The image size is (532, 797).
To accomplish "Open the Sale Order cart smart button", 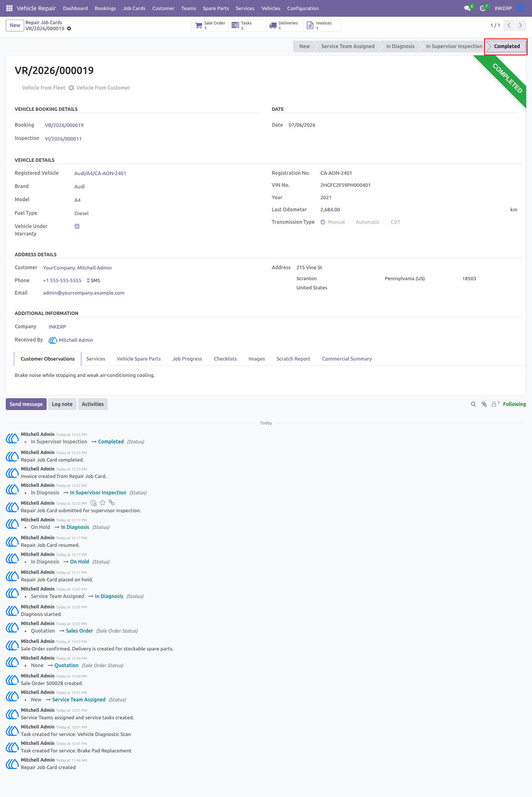I will coord(210,25).
